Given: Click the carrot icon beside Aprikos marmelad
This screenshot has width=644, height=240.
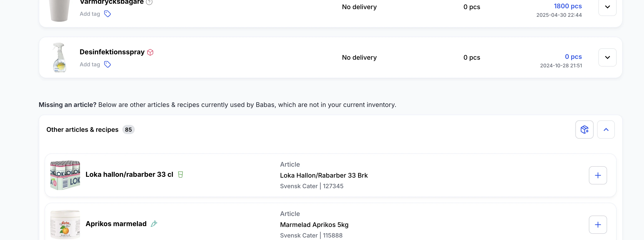Looking at the screenshot, I should pos(154,224).
